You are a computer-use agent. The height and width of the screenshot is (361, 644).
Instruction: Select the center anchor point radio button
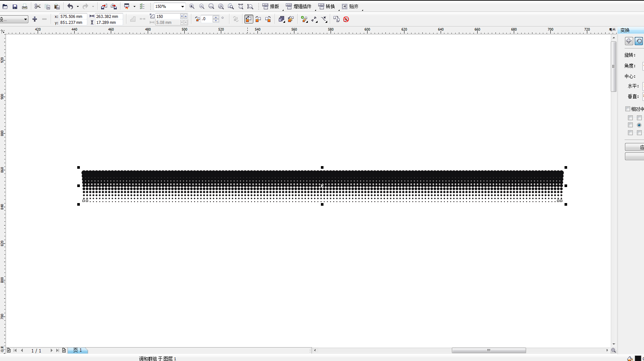639,125
